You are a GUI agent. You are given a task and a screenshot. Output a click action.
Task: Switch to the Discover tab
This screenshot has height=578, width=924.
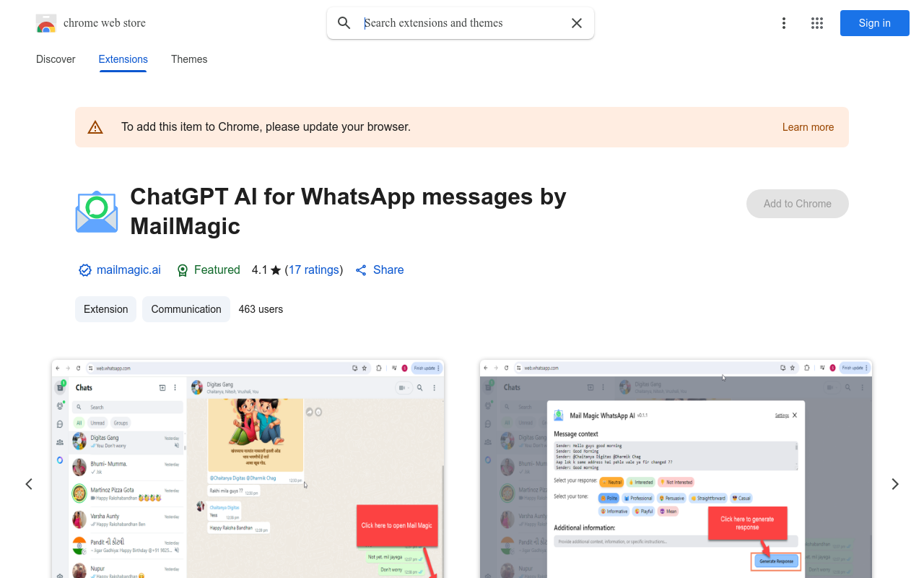tap(56, 59)
